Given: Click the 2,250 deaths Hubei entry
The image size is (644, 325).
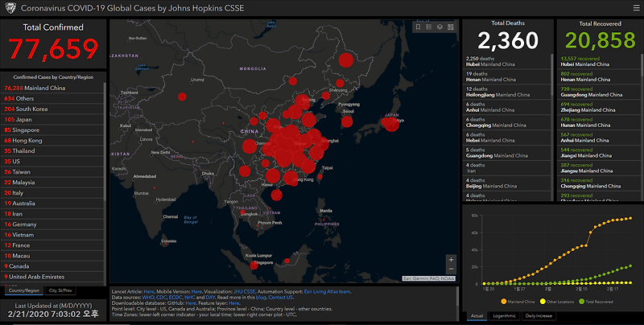Looking at the screenshot, I should click(507, 62).
